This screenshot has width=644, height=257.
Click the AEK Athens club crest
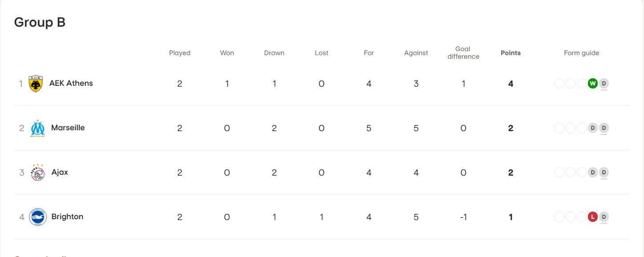[x=36, y=84]
